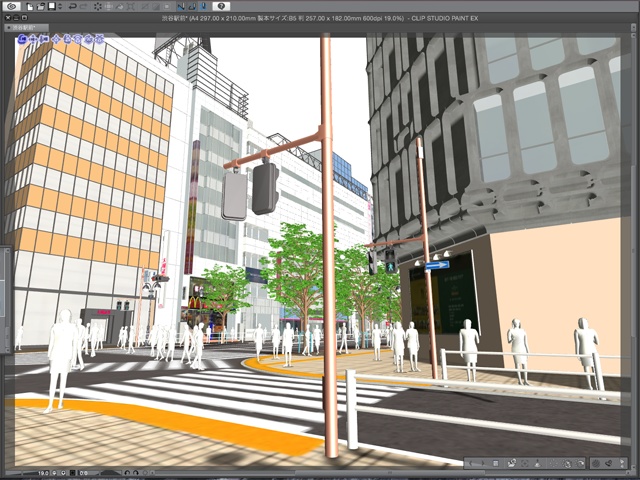Click the third icon of that launcher group
The image size is (640, 480).
point(580,463)
